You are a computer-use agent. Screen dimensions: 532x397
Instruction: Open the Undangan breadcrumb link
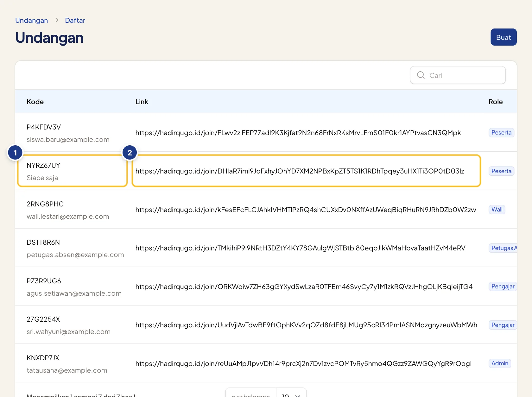(32, 21)
